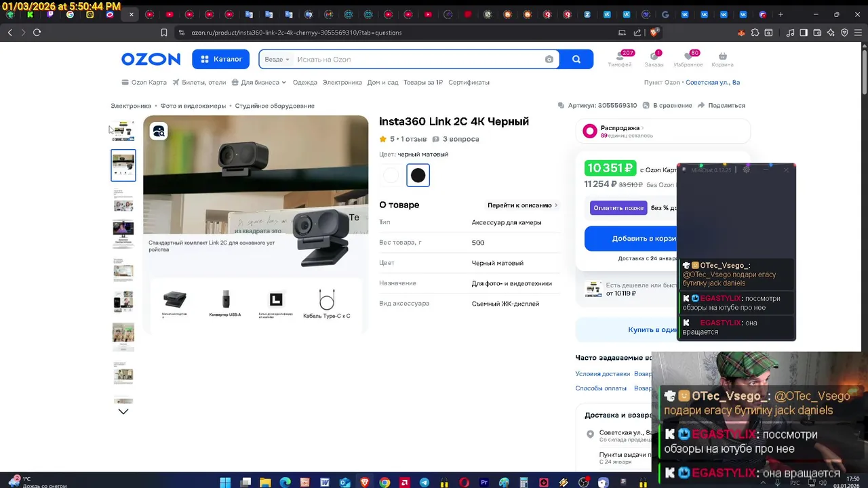Open the 1 отзыв reviews link
The height and width of the screenshot is (488, 868).
(x=413, y=139)
